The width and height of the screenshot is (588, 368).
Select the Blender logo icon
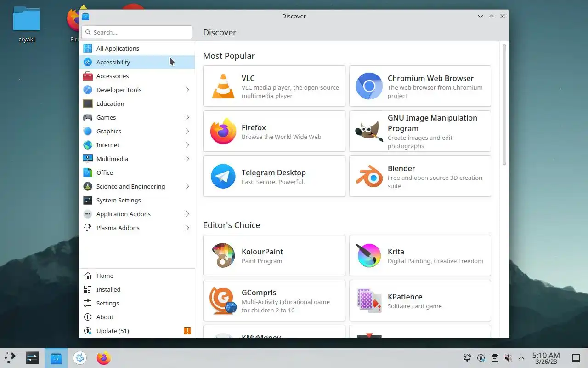(369, 176)
